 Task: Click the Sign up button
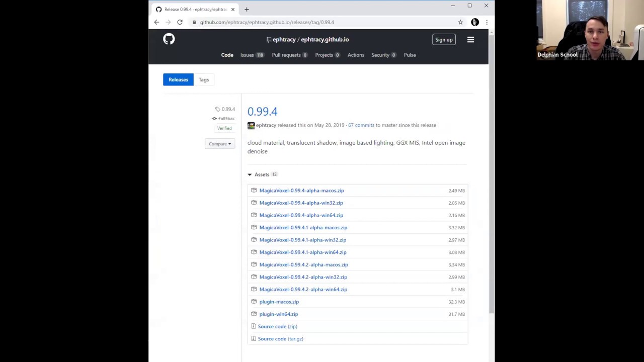click(x=444, y=40)
